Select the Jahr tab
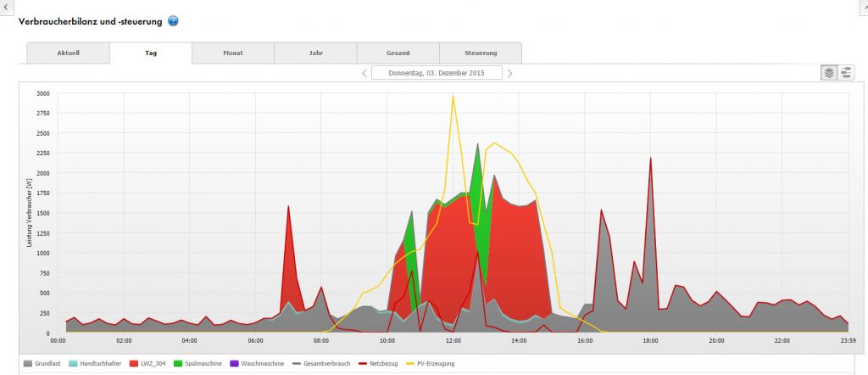This screenshot has height=375, width=868. (315, 53)
